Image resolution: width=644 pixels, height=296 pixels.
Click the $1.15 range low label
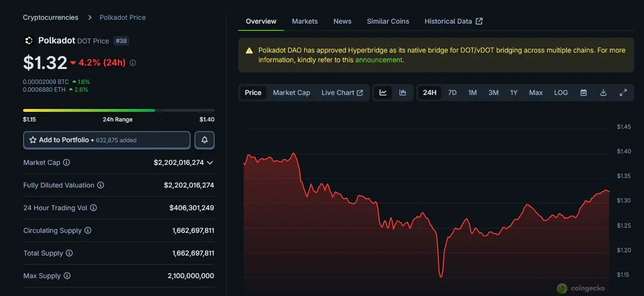30,119
